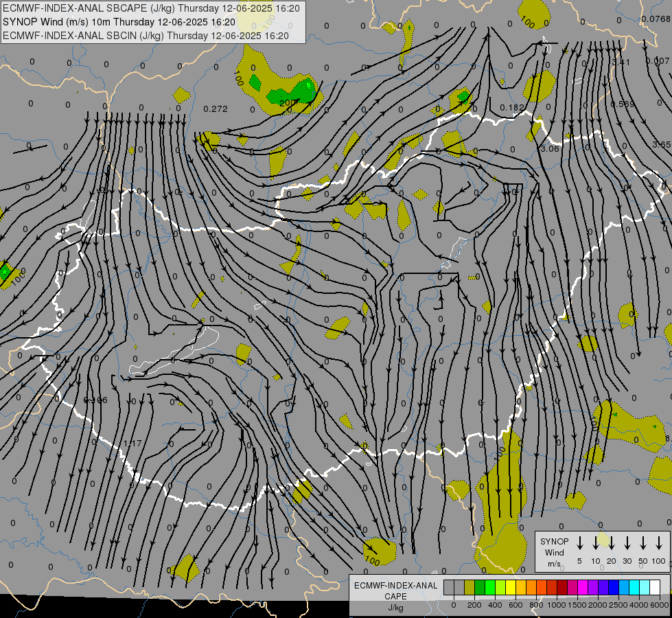Click the 4000 tick label on CAPE scale
This screenshot has width=672, height=618.
click(639, 605)
